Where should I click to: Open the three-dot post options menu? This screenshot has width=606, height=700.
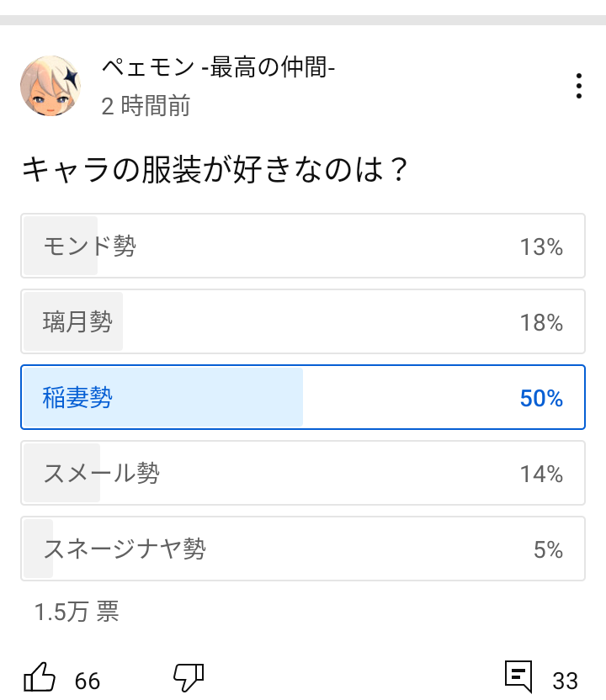[579, 87]
